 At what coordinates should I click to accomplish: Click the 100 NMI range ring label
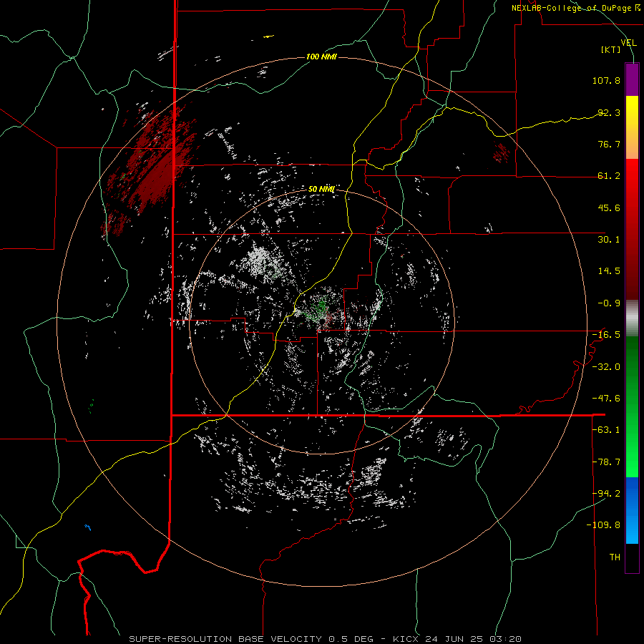click(x=321, y=57)
